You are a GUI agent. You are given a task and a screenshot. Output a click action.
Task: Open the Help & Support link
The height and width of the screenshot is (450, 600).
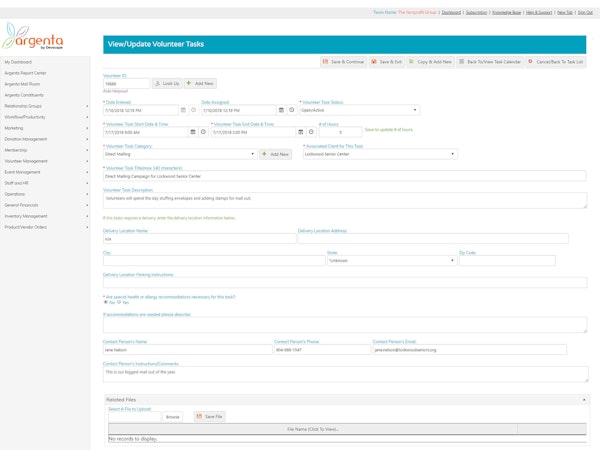[x=539, y=13]
